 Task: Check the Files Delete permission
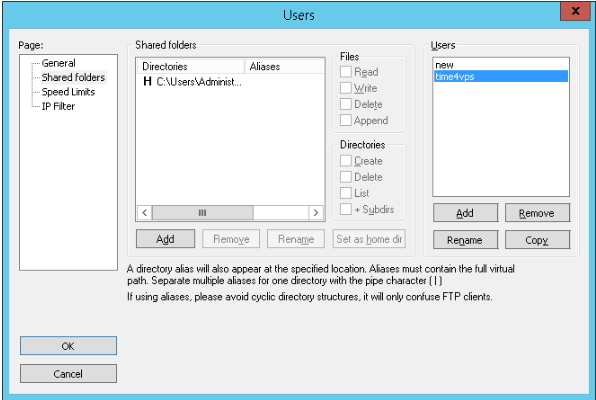pos(346,104)
